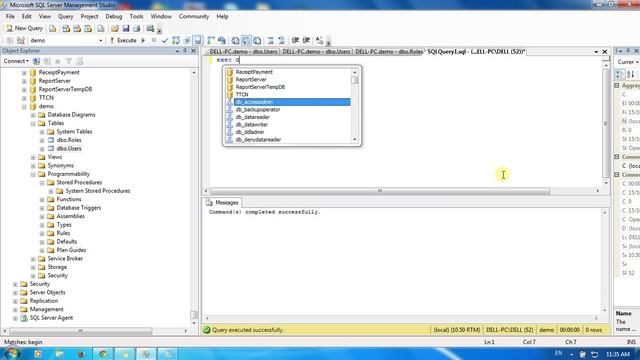The height and width of the screenshot is (360, 640).
Task: Click Alphabetical sort icon in Properties panel
Action: click(x=631, y=74)
